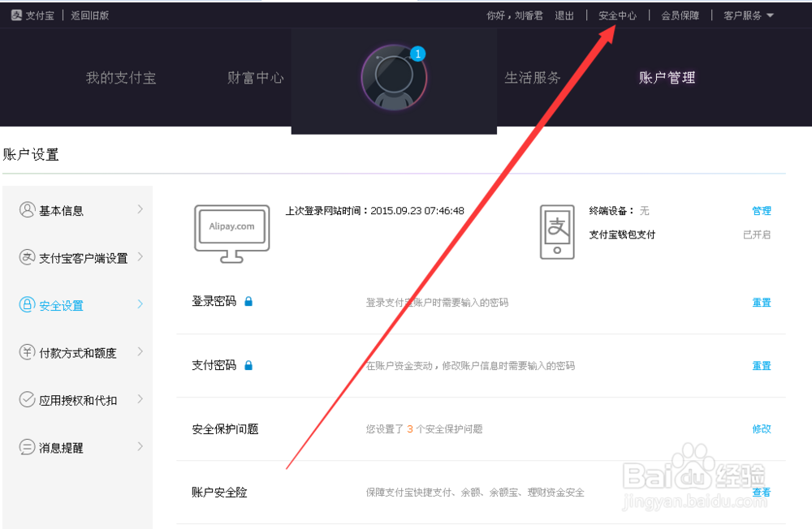This screenshot has width=812, height=529.
Task: Select 应用授权和代扣 in the sidebar menu
Action: click(78, 400)
